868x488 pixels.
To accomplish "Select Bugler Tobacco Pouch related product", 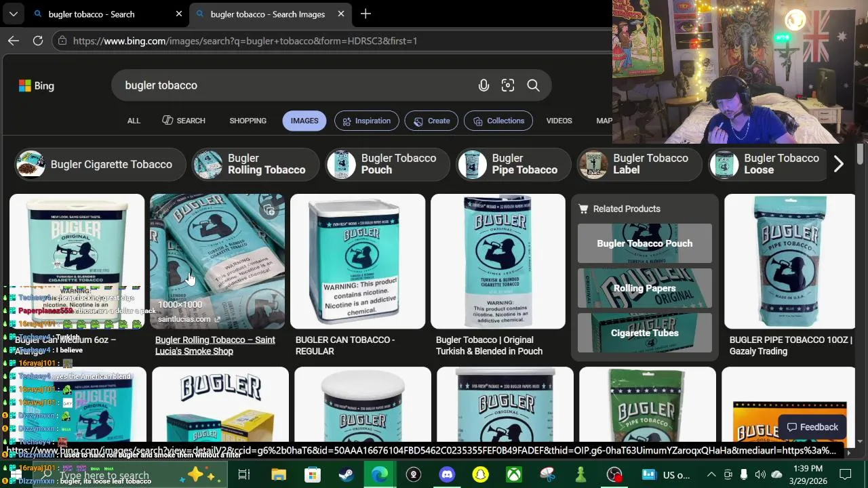I will [x=645, y=243].
